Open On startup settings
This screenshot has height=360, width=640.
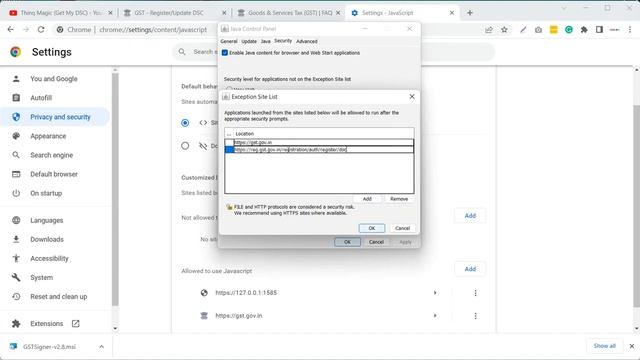point(46,193)
